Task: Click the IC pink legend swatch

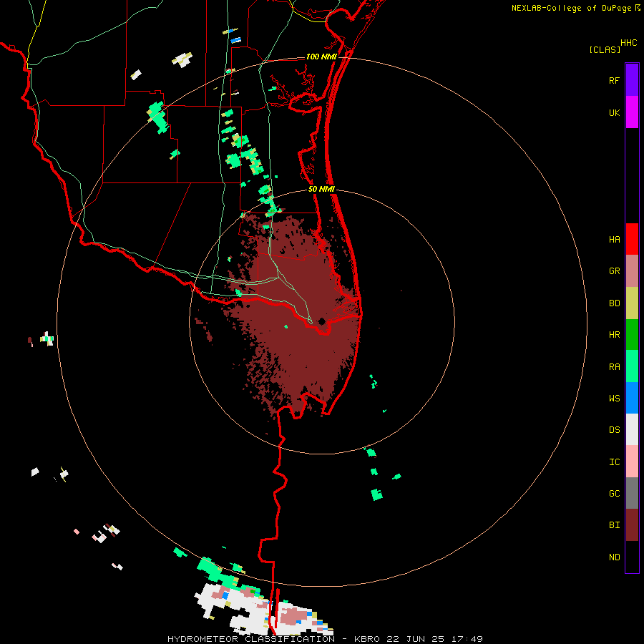Action: pyautogui.click(x=632, y=462)
